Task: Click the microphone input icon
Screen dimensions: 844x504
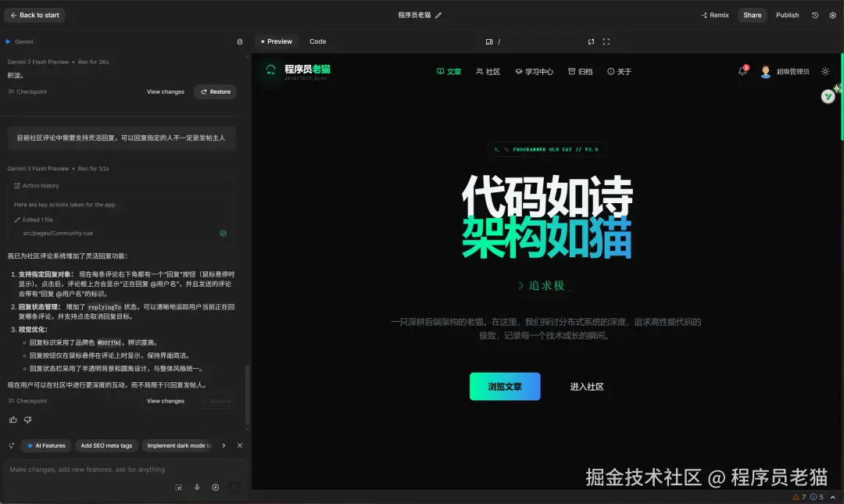Action: point(197,487)
